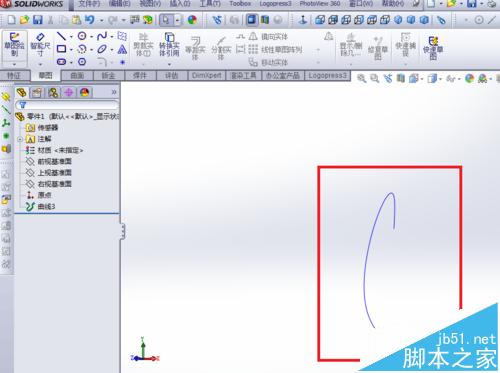Expand the feature manager panel with » arrow
500x373 pixels.
[114, 92]
